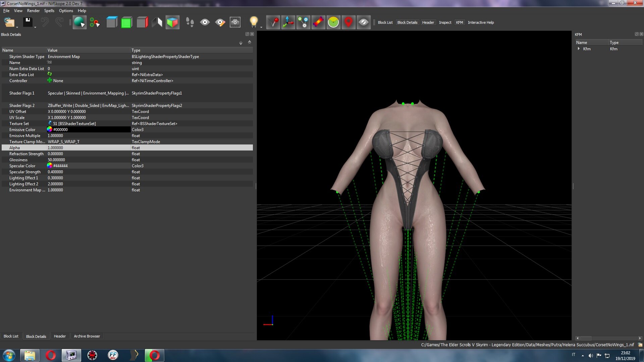644x362 pixels.
Task: Follow the Texture Set link arrow icon
Action: [50, 123]
